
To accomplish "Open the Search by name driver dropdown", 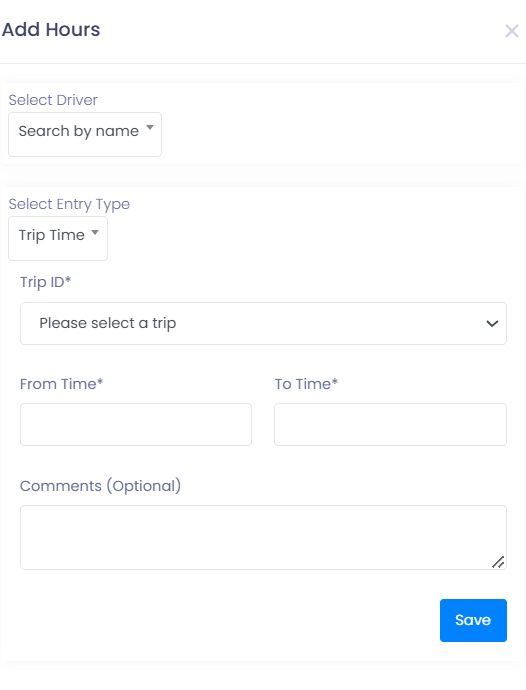I will tap(85, 134).
